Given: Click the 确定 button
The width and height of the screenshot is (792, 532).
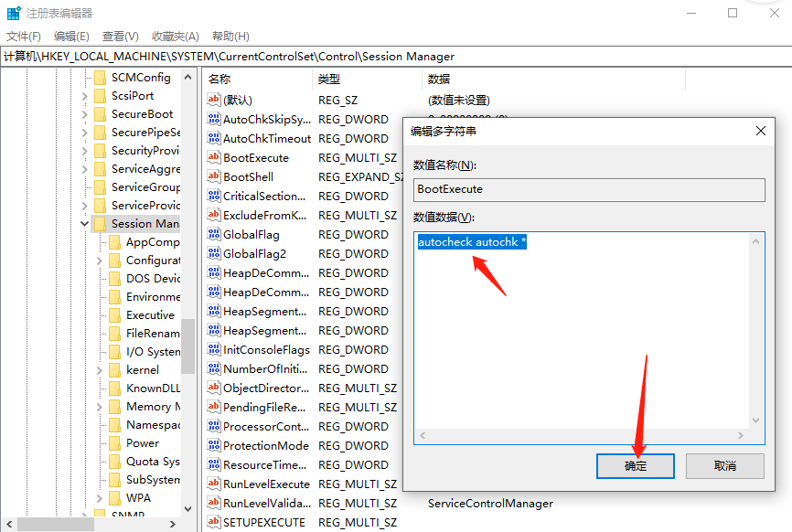Looking at the screenshot, I should [635, 465].
